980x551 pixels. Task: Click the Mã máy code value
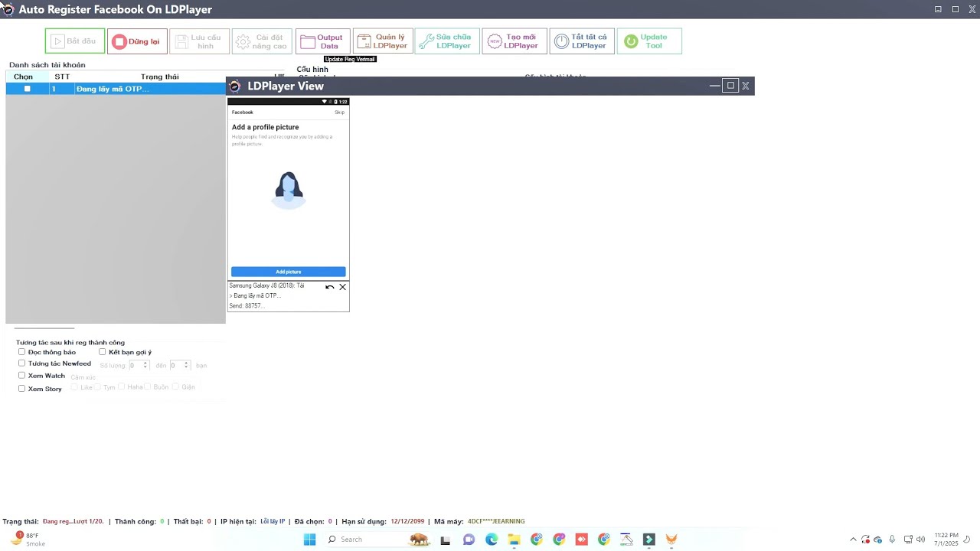pyautogui.click(x=496, y=521)
